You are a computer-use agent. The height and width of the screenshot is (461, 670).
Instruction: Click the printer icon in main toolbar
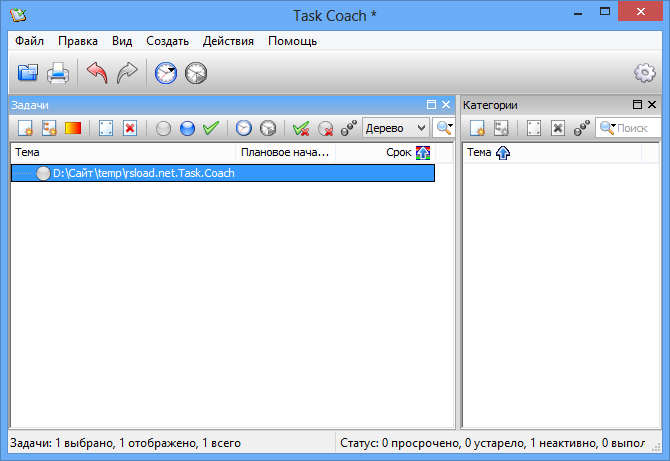pos(58,73)
